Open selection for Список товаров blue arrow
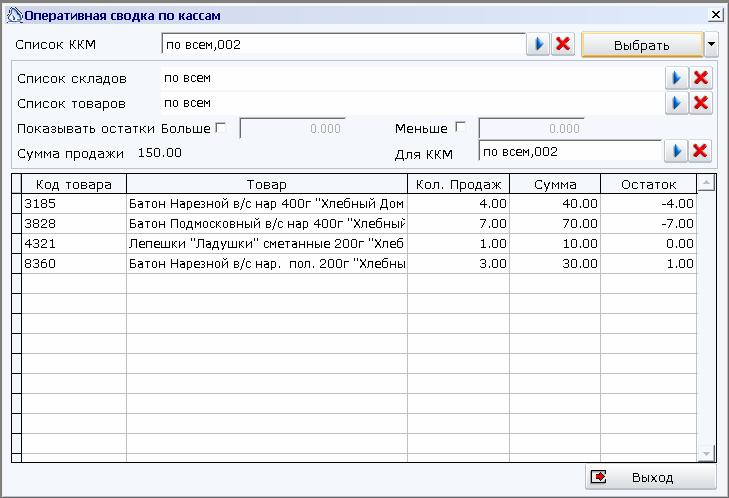729x498 pixels. coord(676,102)
